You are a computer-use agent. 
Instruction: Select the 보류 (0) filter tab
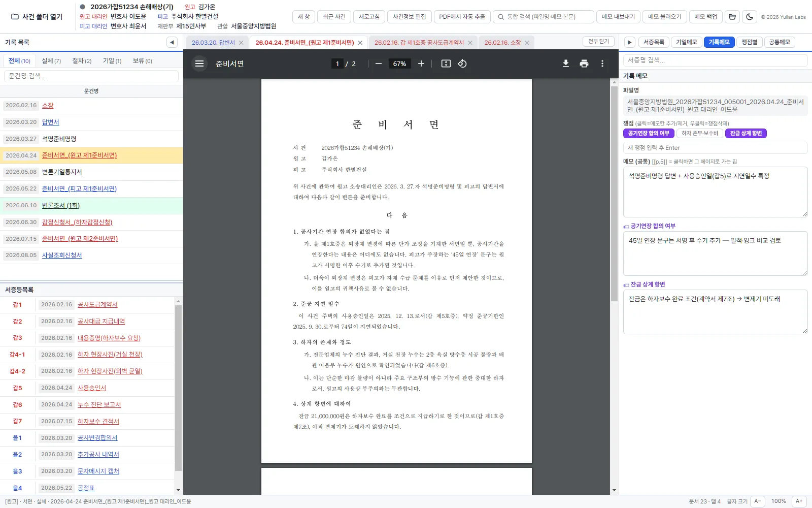point(143,60)
